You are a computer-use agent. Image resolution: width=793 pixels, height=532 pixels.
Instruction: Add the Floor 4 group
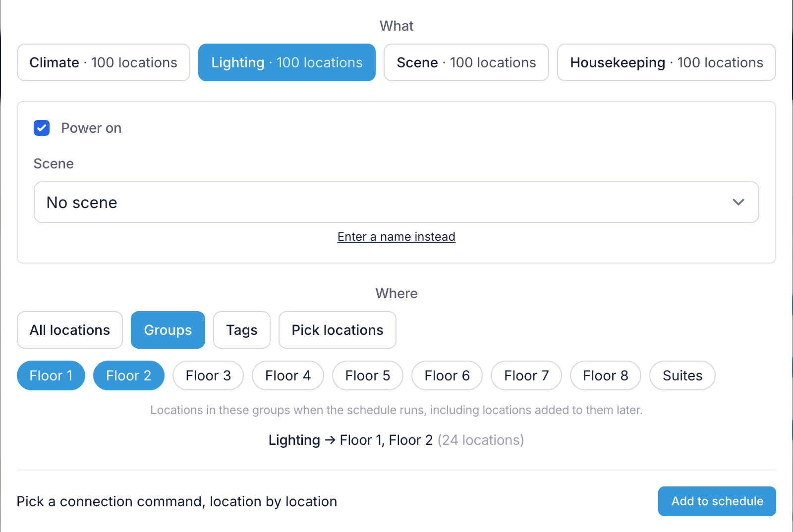[x=288, y=375]
